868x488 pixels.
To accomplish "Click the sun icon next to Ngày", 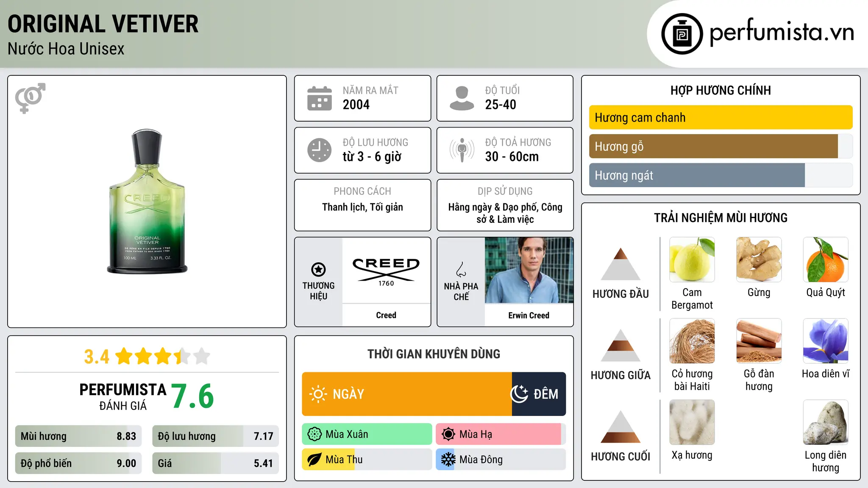I will (x=318, y=394).
